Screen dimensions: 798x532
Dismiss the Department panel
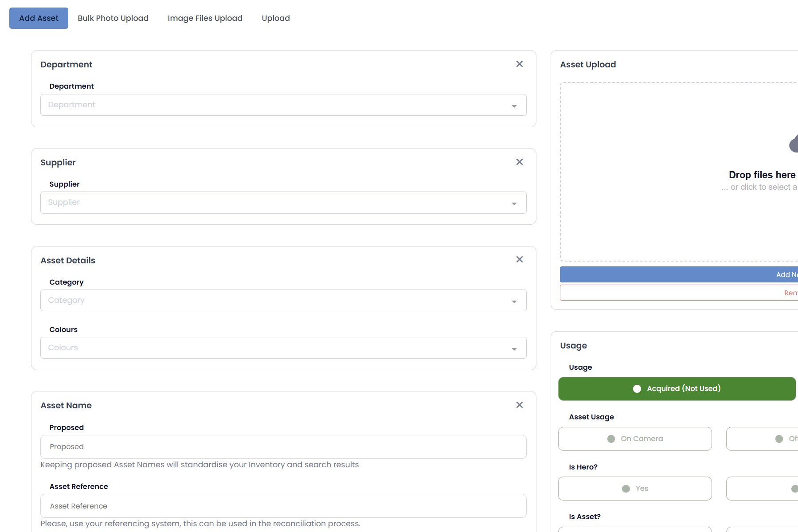tap(519, 64)
